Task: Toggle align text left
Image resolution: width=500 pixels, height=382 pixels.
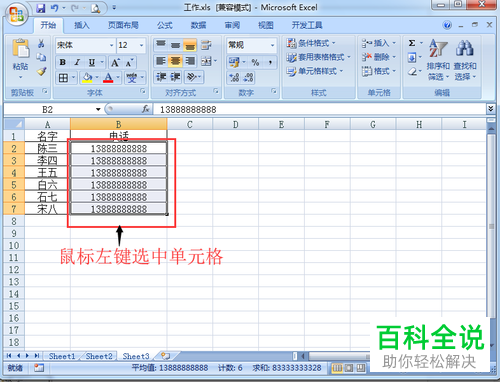Action: pos(161,61)
